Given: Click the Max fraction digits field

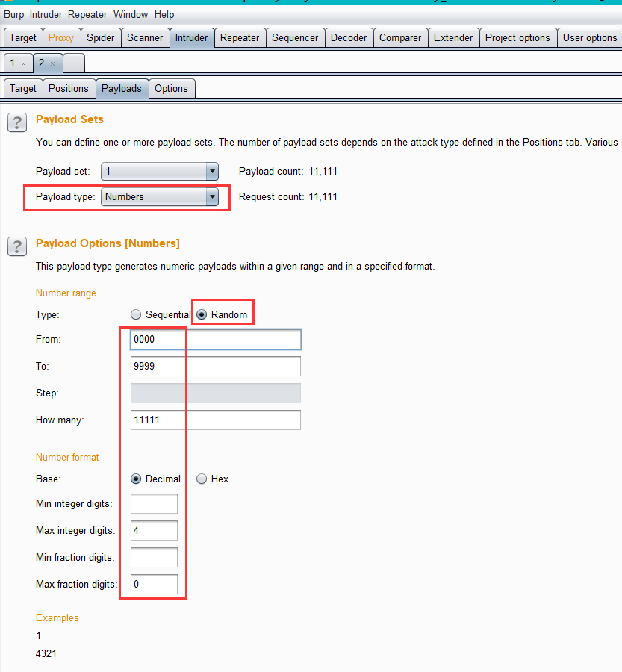Looking at the screenshot, I should click(154, 584).
